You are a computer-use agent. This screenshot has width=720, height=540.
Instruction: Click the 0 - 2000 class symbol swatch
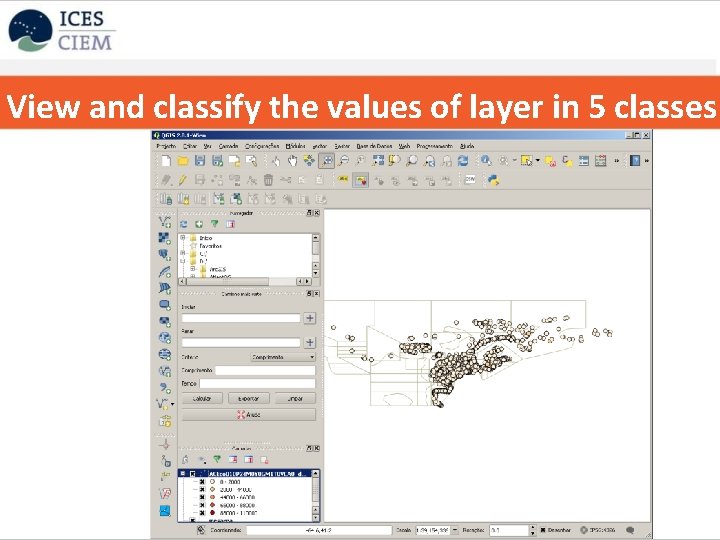213,482
